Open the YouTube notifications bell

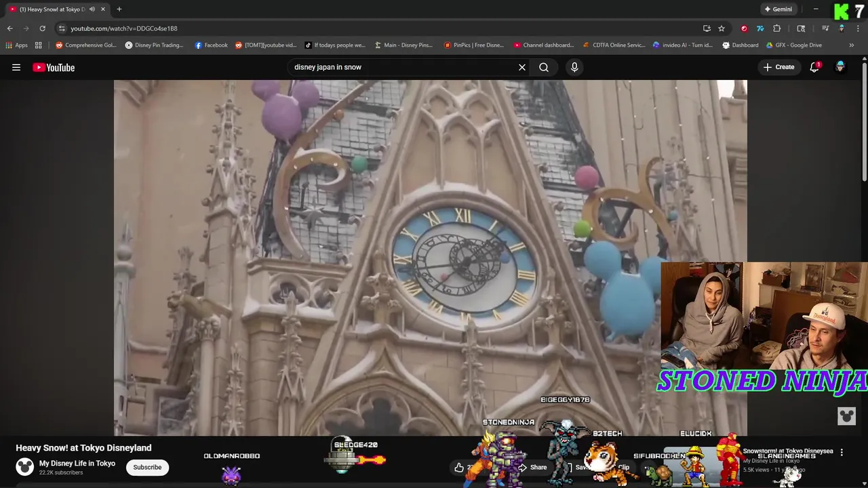click(814, 67)
